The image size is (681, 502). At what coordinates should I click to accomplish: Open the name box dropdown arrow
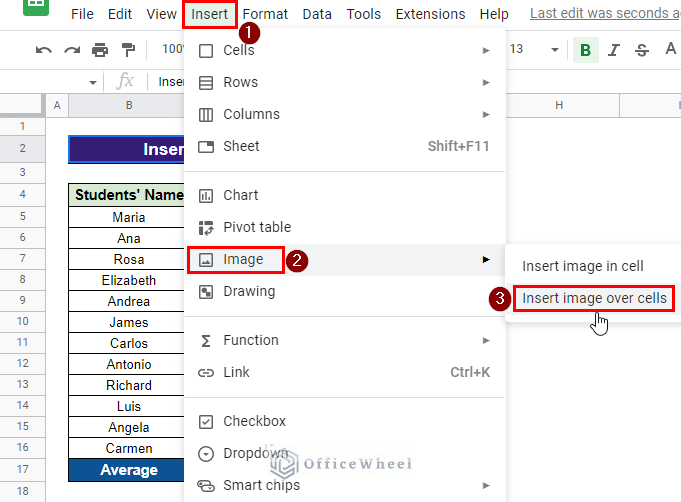tap(93, 82)
